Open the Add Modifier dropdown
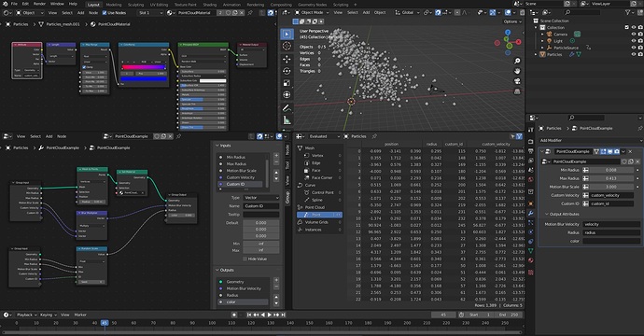 pos(590,141)
